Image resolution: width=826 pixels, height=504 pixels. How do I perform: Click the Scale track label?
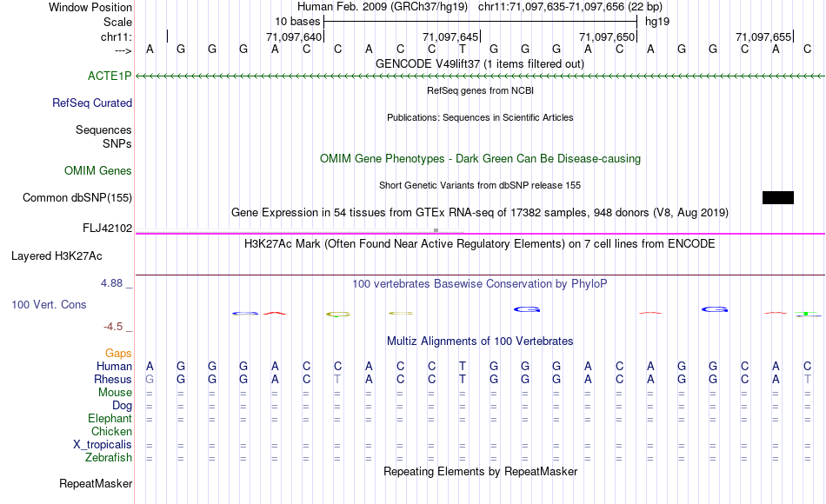[118, 22]
